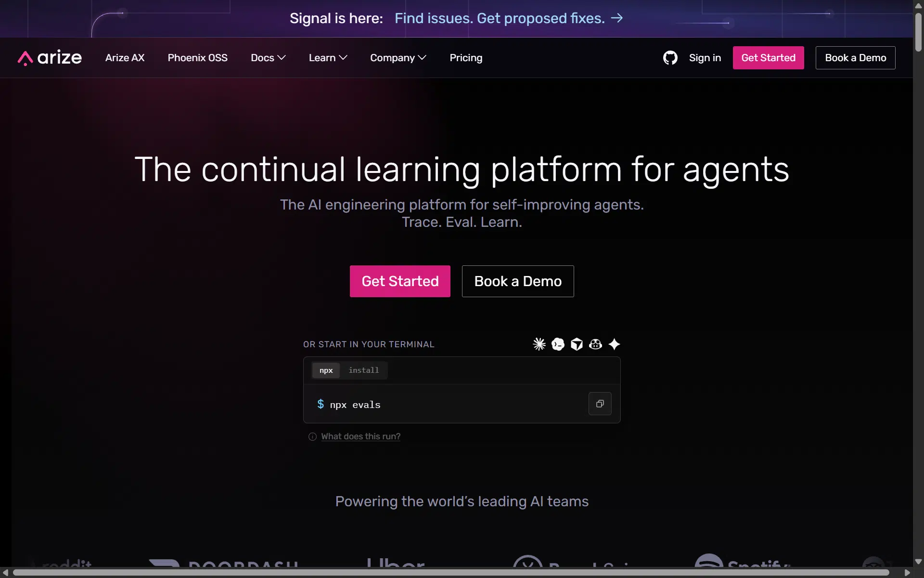This screenshot has height=578, width=924.
Task: Open the Arize AX nav item
Action: tap(125, 58)
